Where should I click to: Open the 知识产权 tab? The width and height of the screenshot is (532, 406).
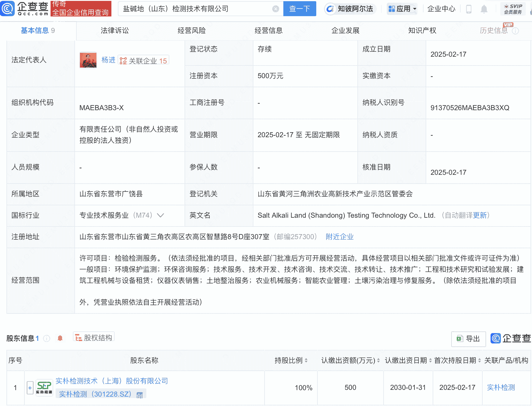(x=422, y=30)
